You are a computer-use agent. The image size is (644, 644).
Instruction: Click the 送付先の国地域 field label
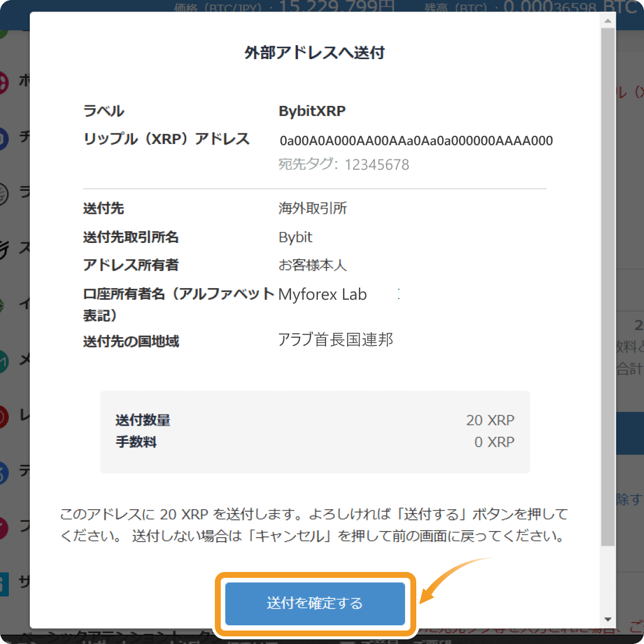(x=131, y=341)
